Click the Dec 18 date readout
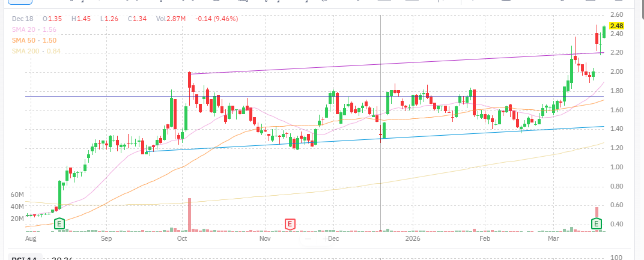Viewport: 644px width, 260px height. [x=22, y=19]
